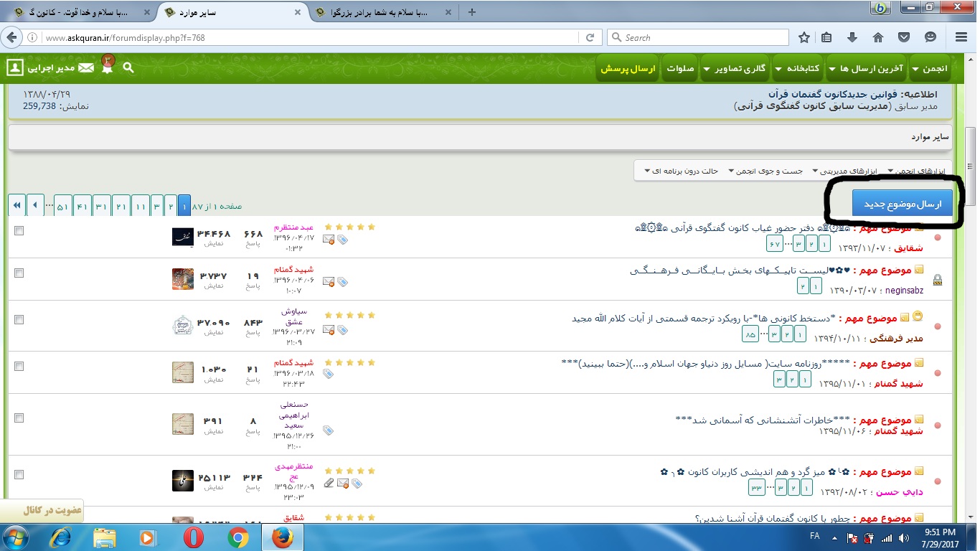The image size is (980, 551).
Task: Click the blue ارسال موضوع جدید button
Action: [x=902, y=204]
